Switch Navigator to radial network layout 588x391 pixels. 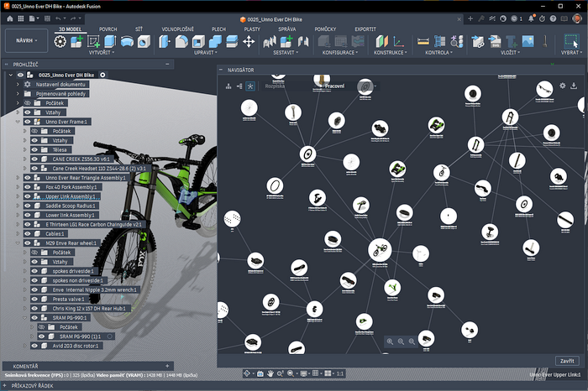250,86
